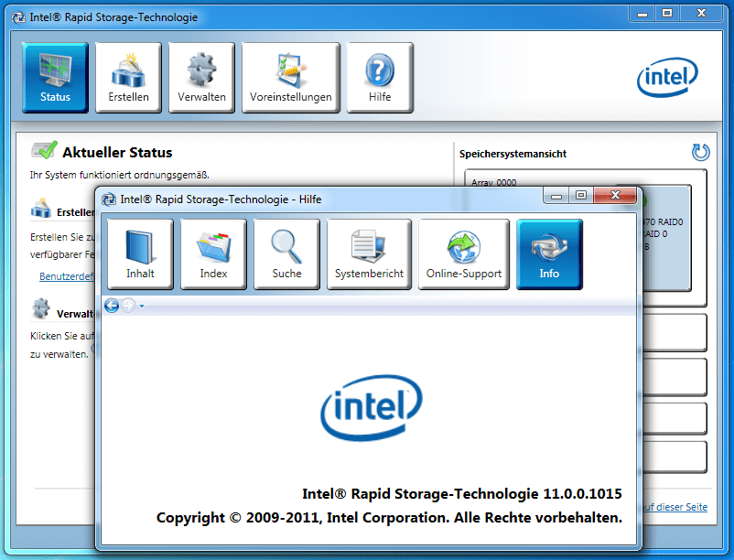Select 'Aktueller Status' heading text
The width and height of the screenshot is (734, 560).
pos(117,153)
